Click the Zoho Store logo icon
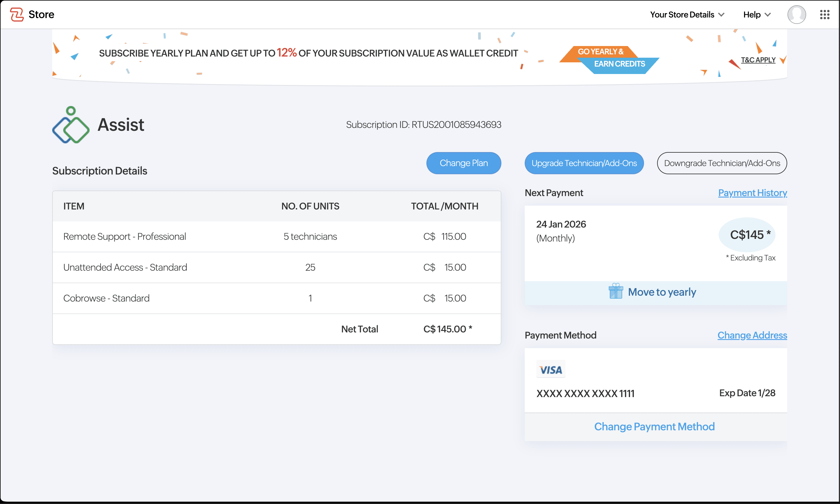The width and height of the screenshot is (840, 504). point(17,15)
